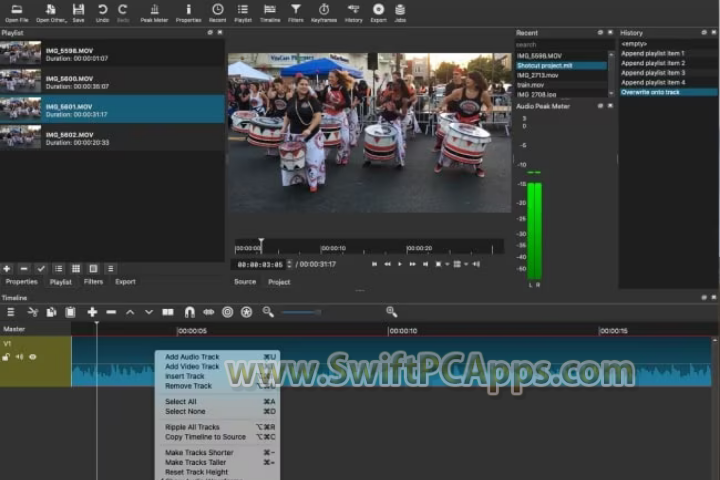This screenshot has height=480, width=720.
Task: Toggle the Ripple trim mode
Action: click(227, 312)
